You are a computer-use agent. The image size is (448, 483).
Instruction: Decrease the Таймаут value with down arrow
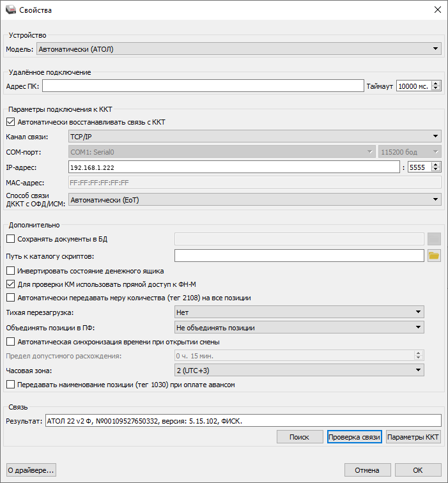click(x=436, y=89)
